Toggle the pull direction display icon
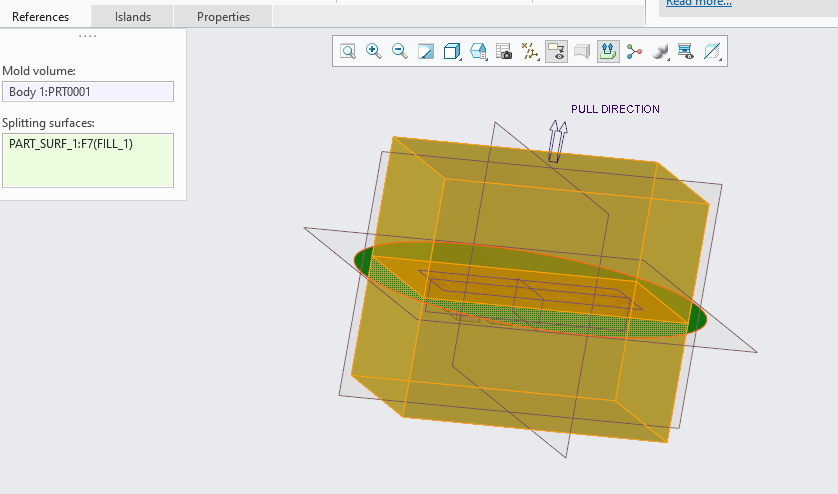The height and width of the screenshot is (494, 838). pyautogui.click(x=608, y=51)
